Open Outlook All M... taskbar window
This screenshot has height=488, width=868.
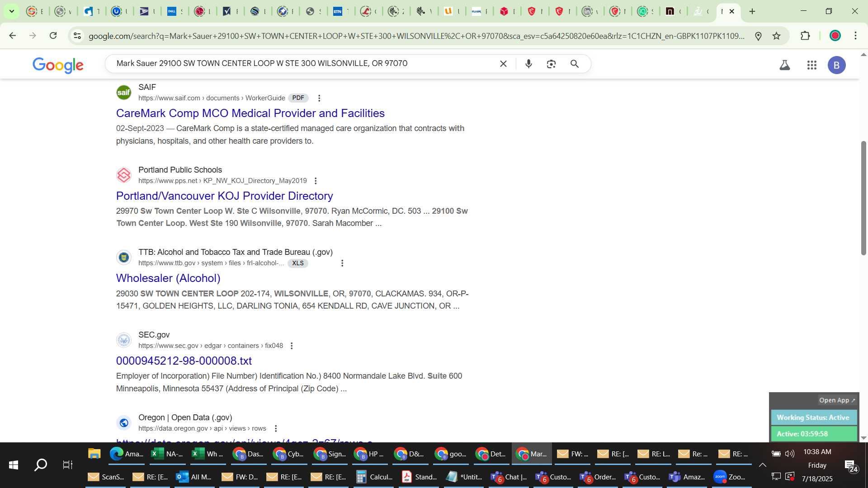194,477
